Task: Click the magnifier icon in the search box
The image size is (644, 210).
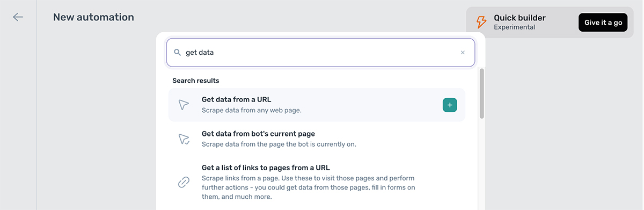Action: [x=177, y=53]
